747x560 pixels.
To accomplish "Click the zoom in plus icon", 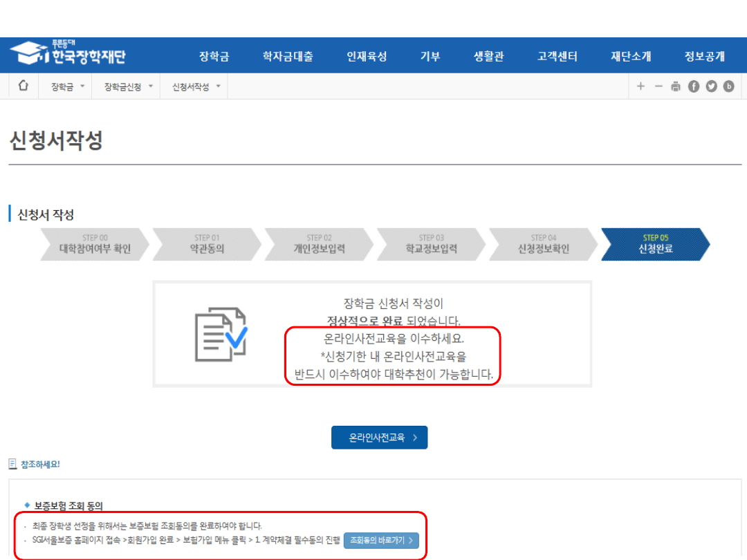I will [x=640, y=86].
